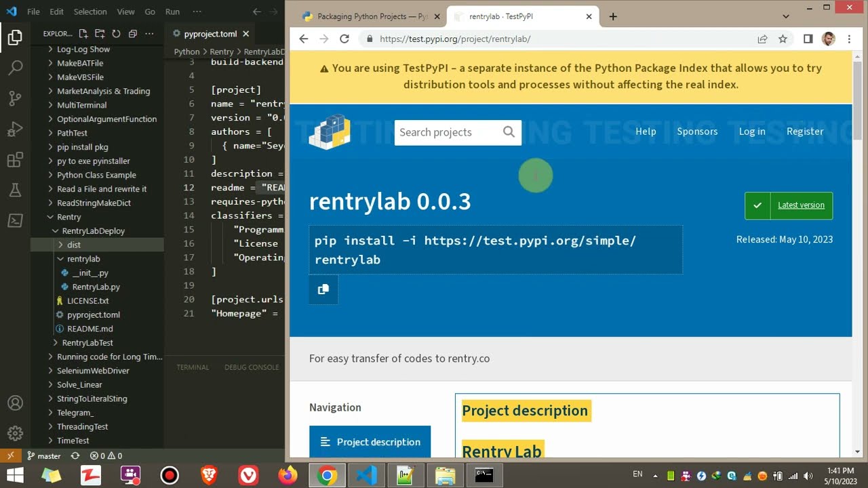Click Chrome's back arrow

click(x=304, y=39)
